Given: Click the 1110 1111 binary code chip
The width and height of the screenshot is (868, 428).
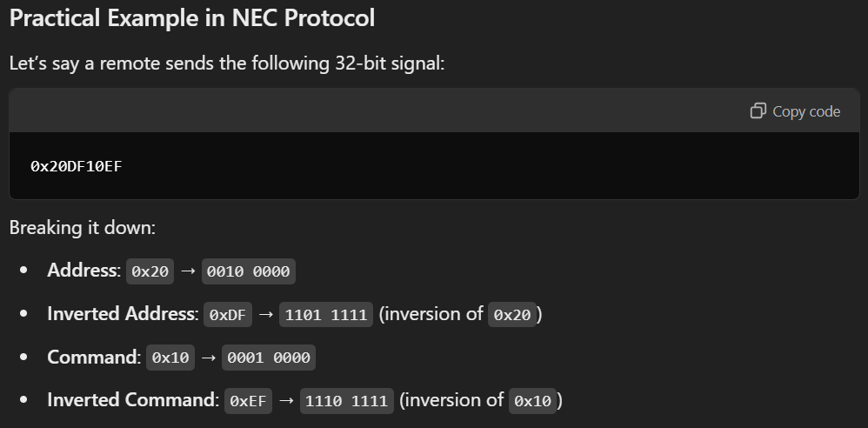Looking at the screenshot, I should tap(347, 401).
